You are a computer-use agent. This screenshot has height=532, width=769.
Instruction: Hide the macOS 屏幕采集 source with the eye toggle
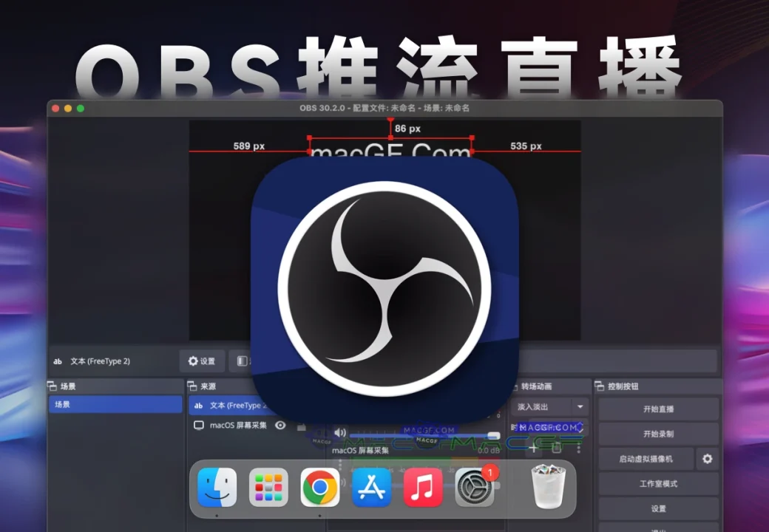pos(280,425)
